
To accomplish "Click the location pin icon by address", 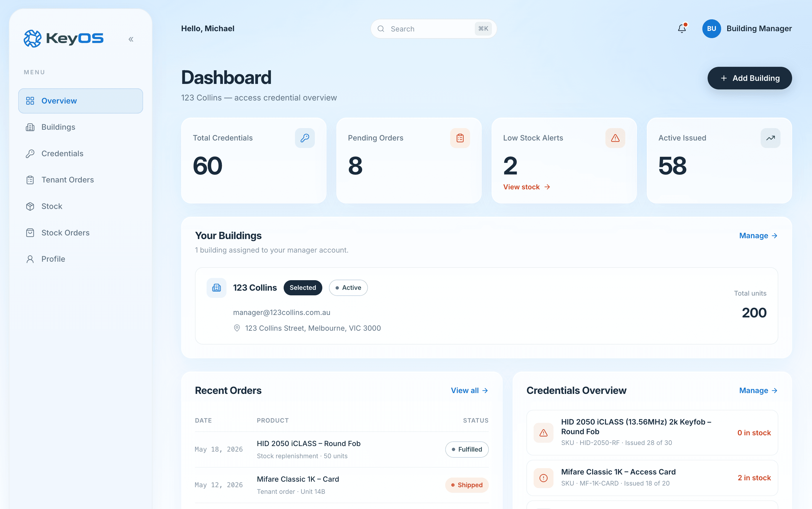I will [237, 328].
